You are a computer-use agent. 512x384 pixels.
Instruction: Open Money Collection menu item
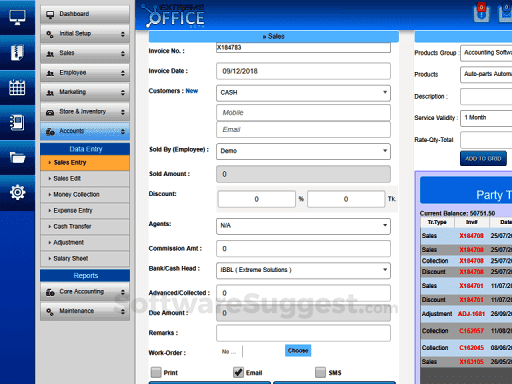pyautogui.click(x=85, y=195)
